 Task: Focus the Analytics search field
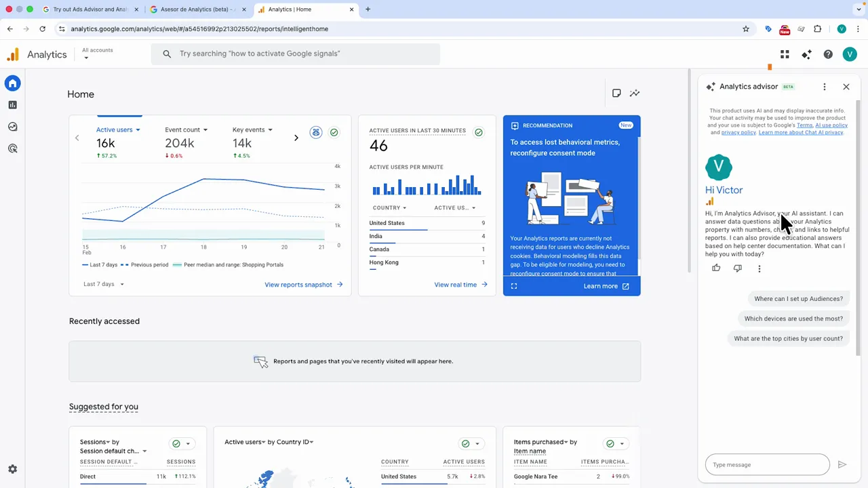pyautogui.click(x=296, y=54)
